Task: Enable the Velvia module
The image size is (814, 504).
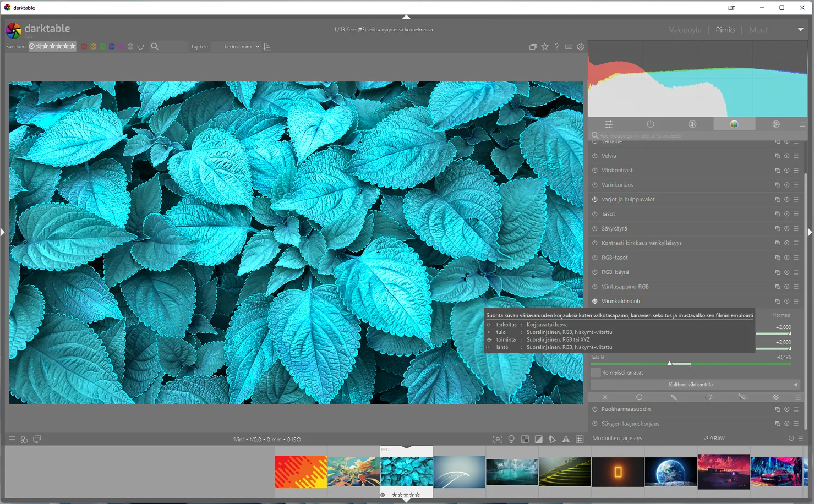Action: 595,156
